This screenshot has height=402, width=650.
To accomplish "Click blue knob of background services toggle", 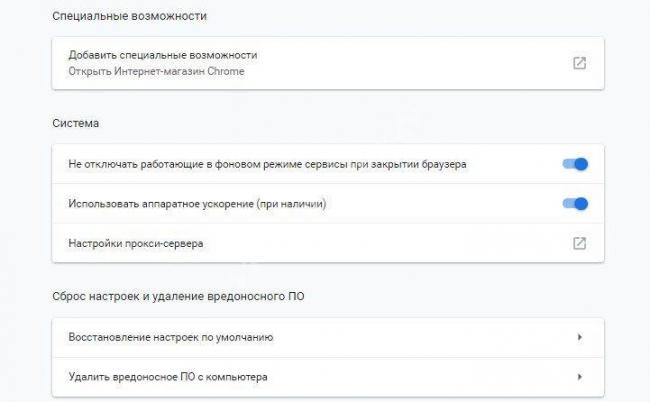I will point(581,164).
